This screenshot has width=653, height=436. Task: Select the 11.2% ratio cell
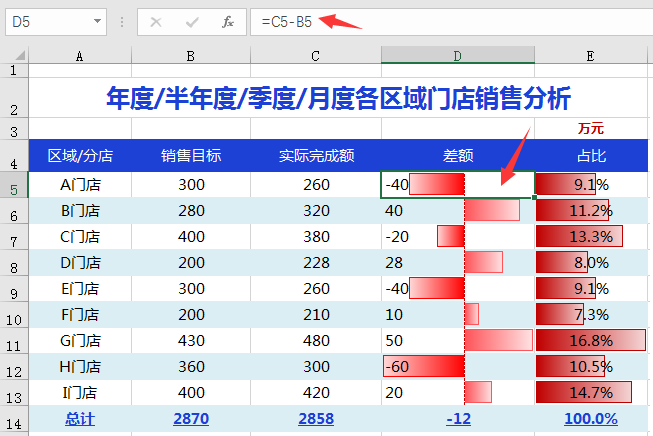[591, 211]
